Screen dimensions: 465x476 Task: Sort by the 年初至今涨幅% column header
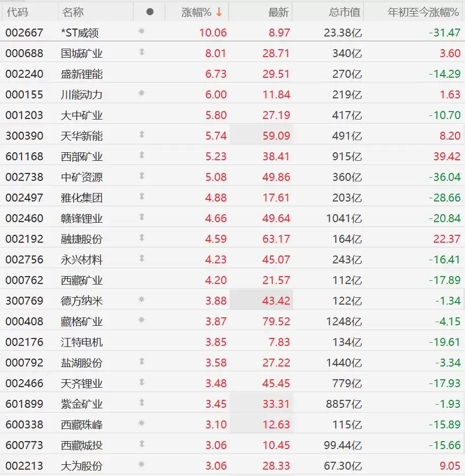423,12
